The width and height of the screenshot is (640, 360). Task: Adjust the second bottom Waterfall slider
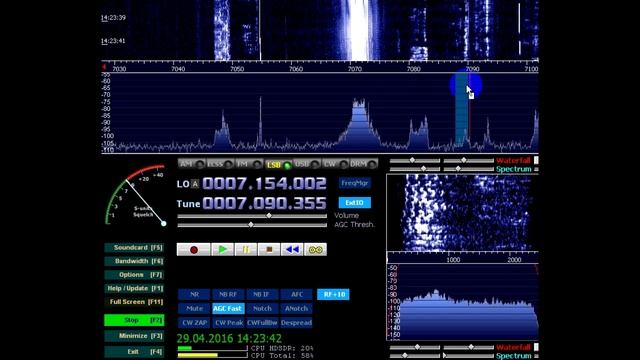(469, 347)
